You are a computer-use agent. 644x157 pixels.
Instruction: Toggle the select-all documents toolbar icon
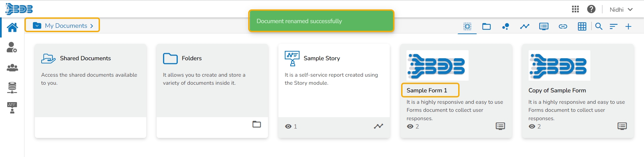point(467,26)
